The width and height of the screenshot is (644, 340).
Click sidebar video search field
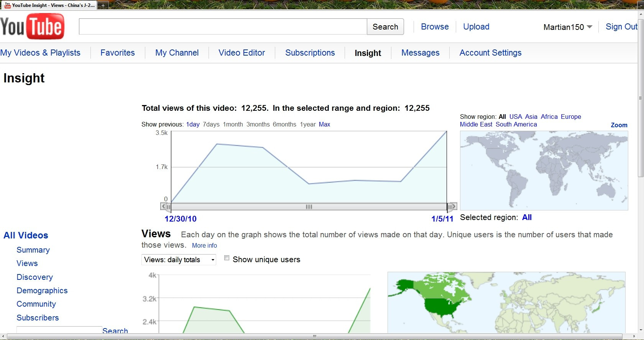coord(59,330)
